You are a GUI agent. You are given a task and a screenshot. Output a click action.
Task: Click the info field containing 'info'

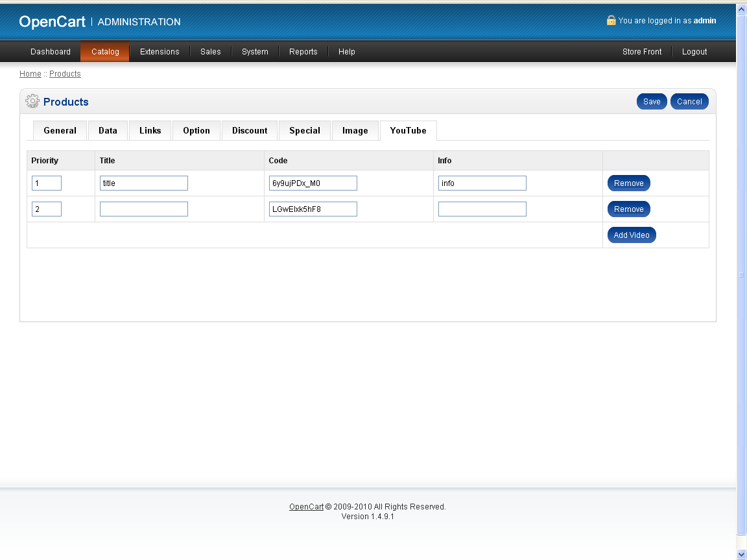click(x=482, y=183)
